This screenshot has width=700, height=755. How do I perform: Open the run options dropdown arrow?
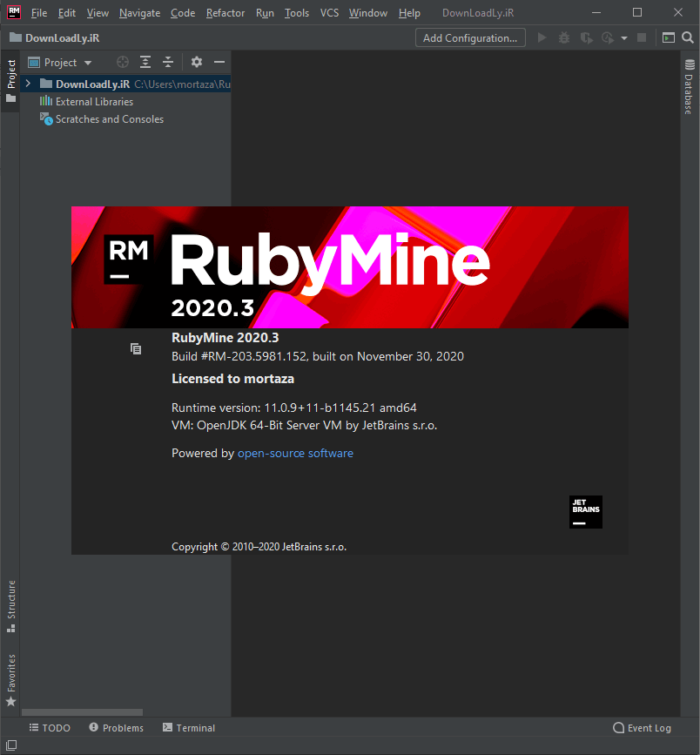coord(624,38)
